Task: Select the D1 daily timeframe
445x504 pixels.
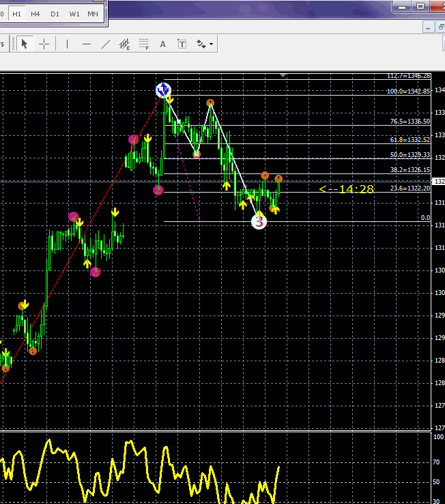Action: [55, 14]
